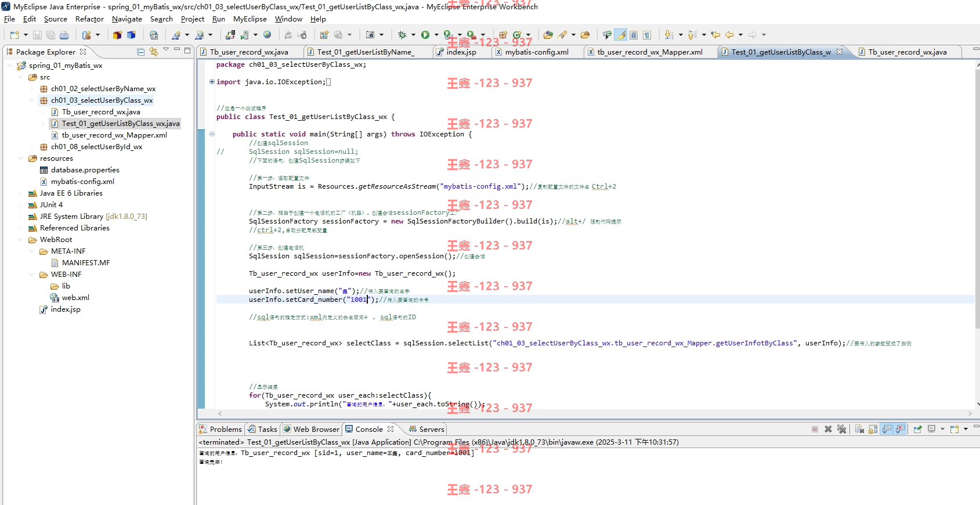Click Display Selected Console monitor icon
The image size is (980, 505).
coord(931,429)
